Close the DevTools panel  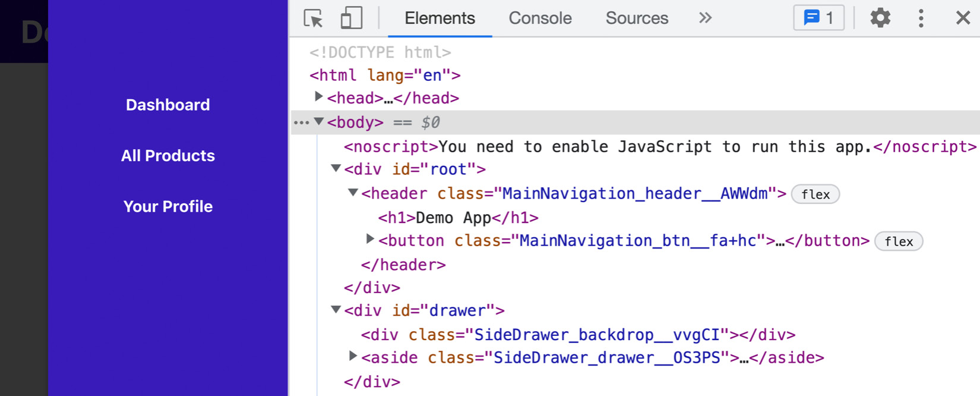click(x=963, y=18)
